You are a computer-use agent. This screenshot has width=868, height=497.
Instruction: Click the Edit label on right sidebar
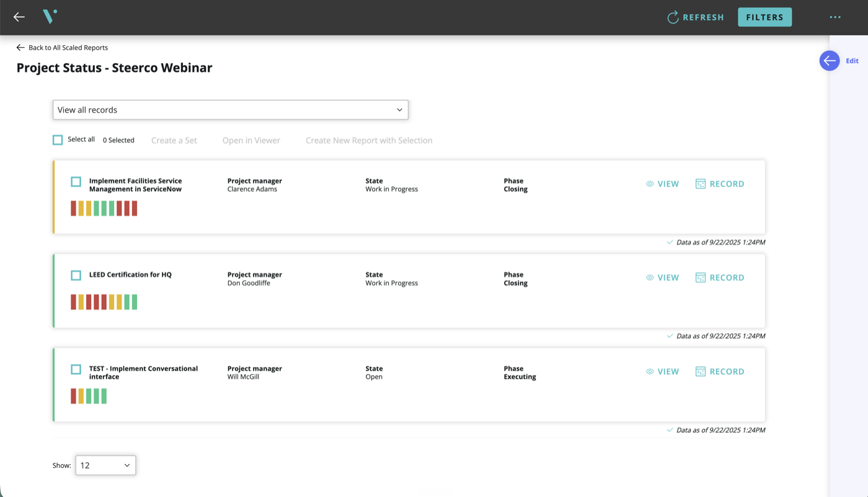click(x=852, y=61)
